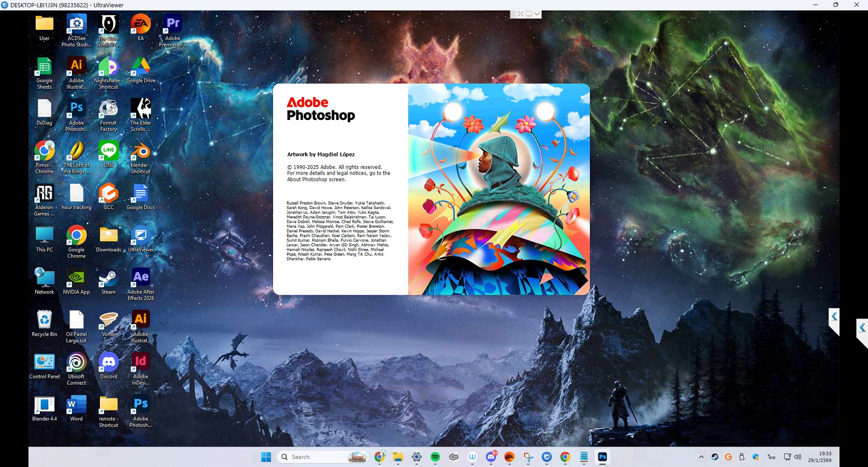Open The Lord of the Rings shortcut

click(76, 157)
